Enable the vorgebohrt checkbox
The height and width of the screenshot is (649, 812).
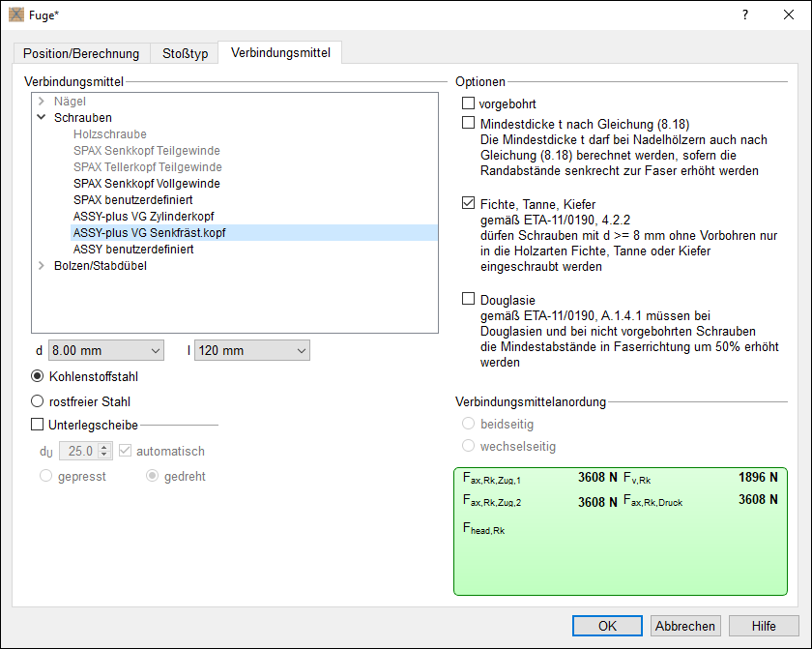469,103
